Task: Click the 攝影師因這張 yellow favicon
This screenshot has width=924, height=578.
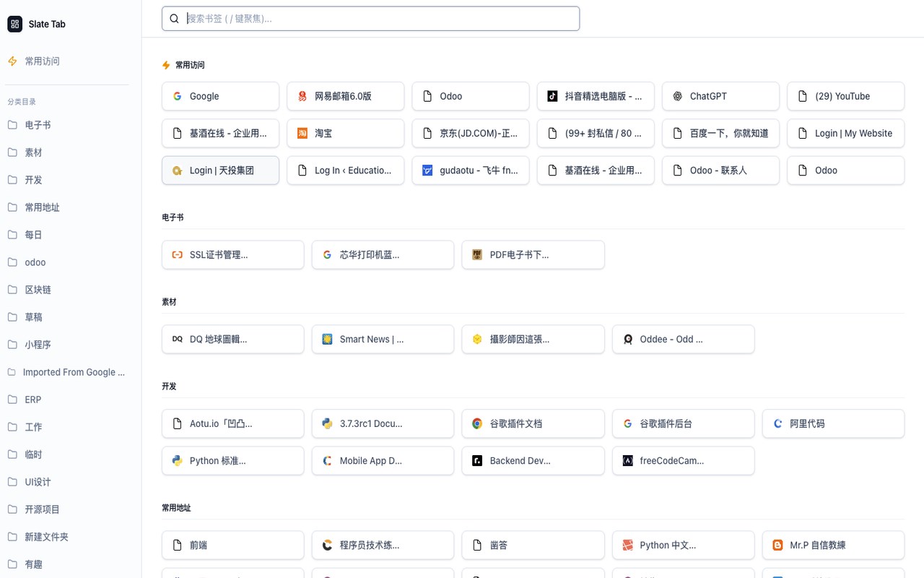Action: coord(477,339)
